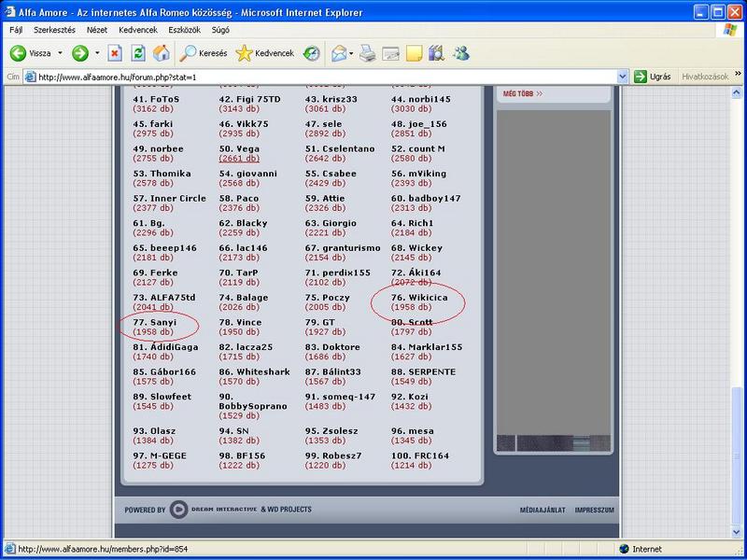Stop page loading with red X icon
The width and height of the screenshot is (747, 560).
tap(114, 53)
